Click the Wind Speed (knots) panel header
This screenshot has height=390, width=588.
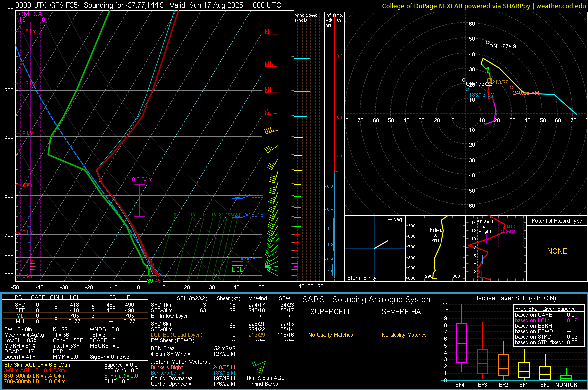pos(306,17)
